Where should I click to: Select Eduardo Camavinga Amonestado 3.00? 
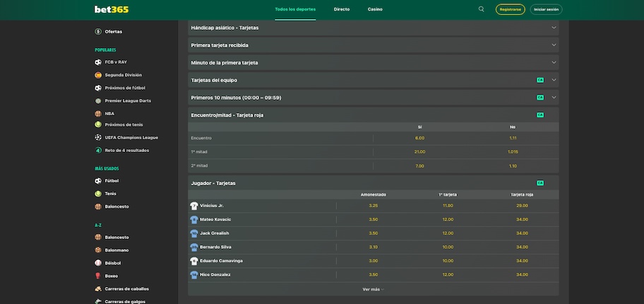click(x=374, y=261)
